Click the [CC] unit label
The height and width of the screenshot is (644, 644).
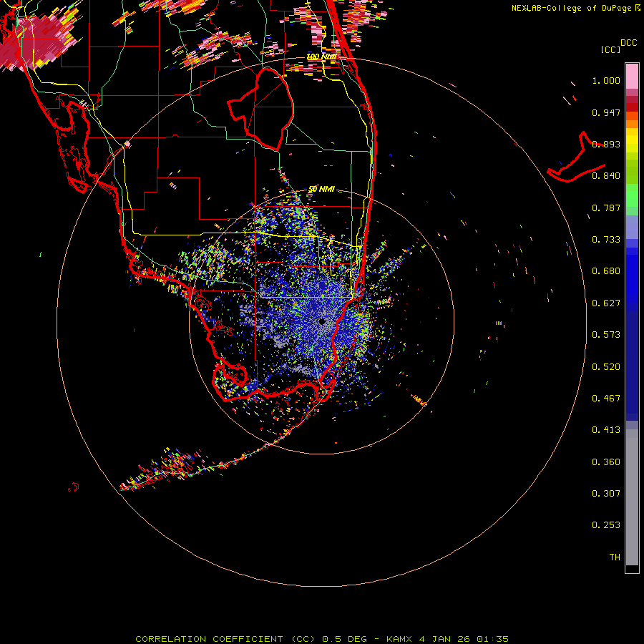pos(611,49)
